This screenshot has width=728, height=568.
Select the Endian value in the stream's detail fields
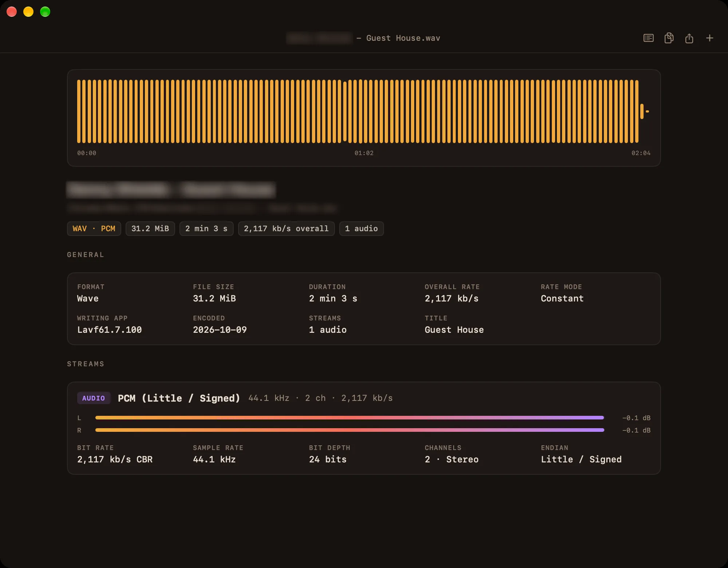click(581, 459)
